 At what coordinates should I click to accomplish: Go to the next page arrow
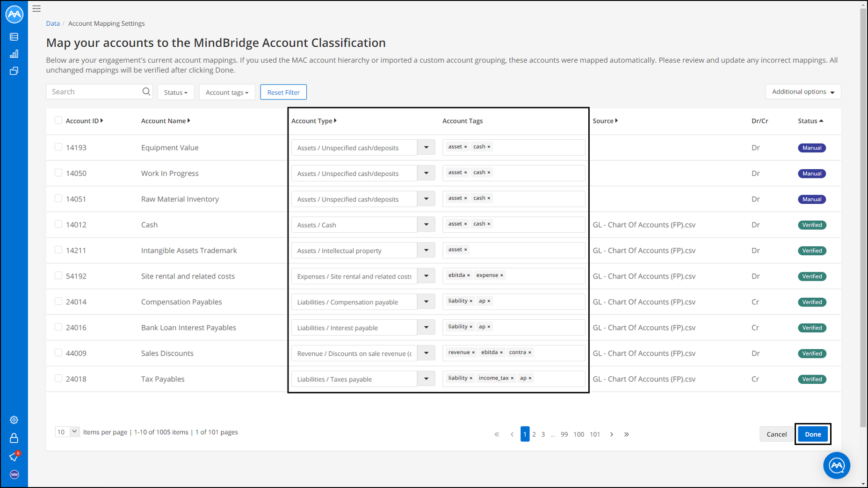click(x=612, y=434)
